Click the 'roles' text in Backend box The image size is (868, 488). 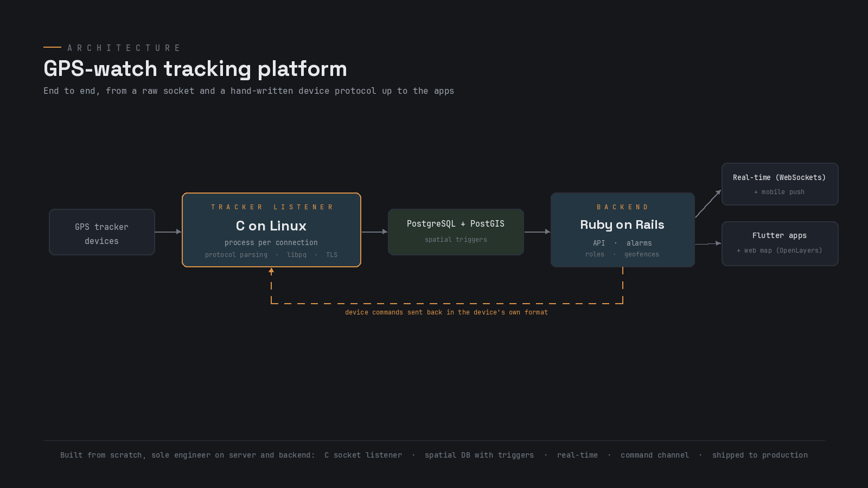click(595, 254)
